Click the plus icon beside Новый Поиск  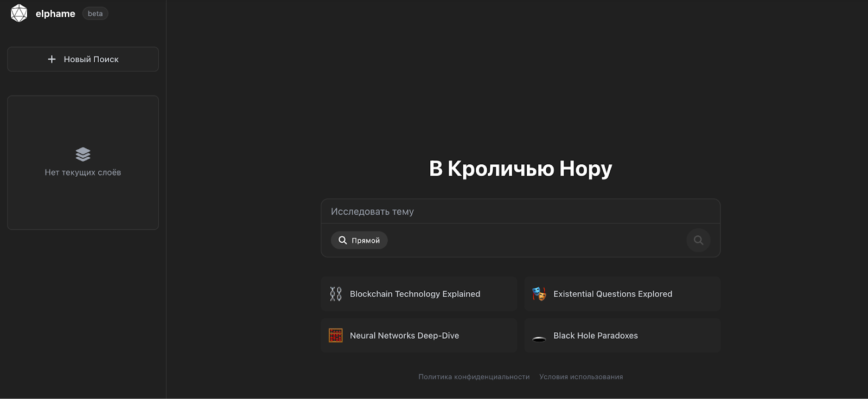(52, 59)
